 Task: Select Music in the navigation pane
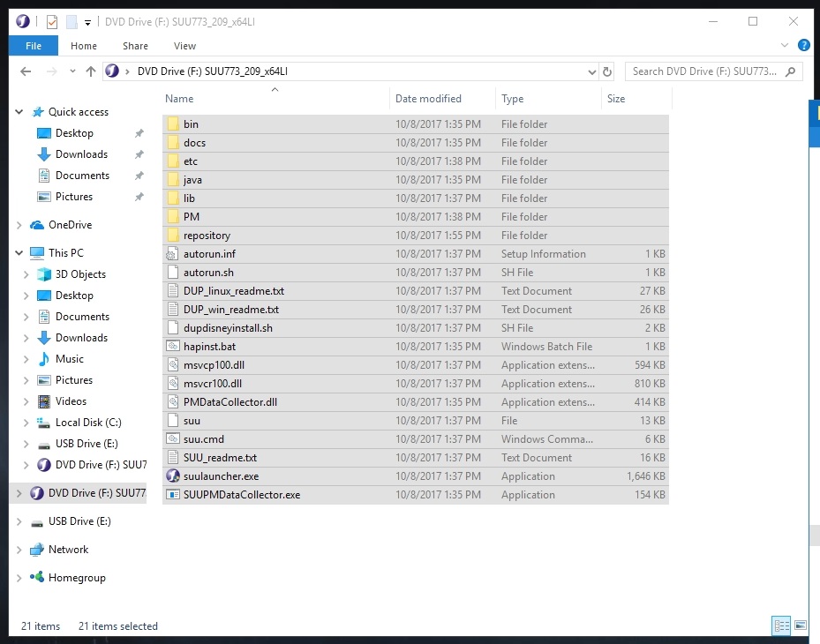click(69, 359)
